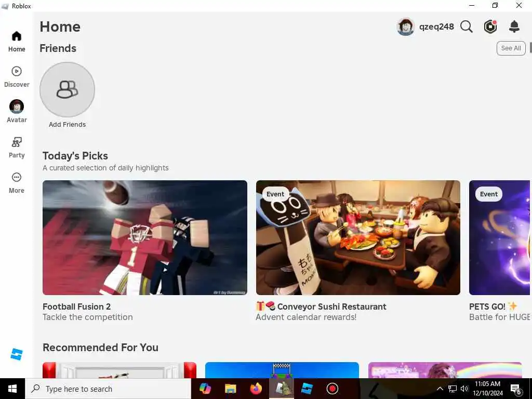The height and width of the screenshot is (399, 532).
Task: Open the network status tray icon
Action: pyautogui.click(x=453, y=389)
